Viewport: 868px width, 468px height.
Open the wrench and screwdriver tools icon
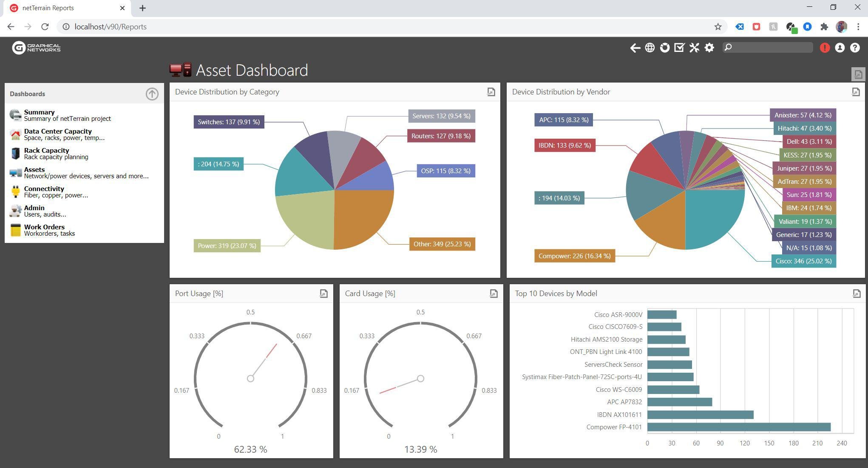pos(694,48)
